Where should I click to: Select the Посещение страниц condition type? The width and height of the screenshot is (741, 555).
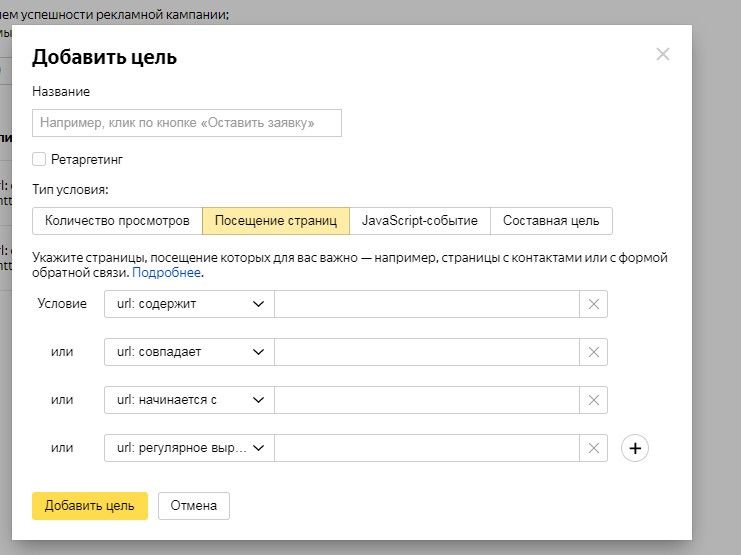276,220
